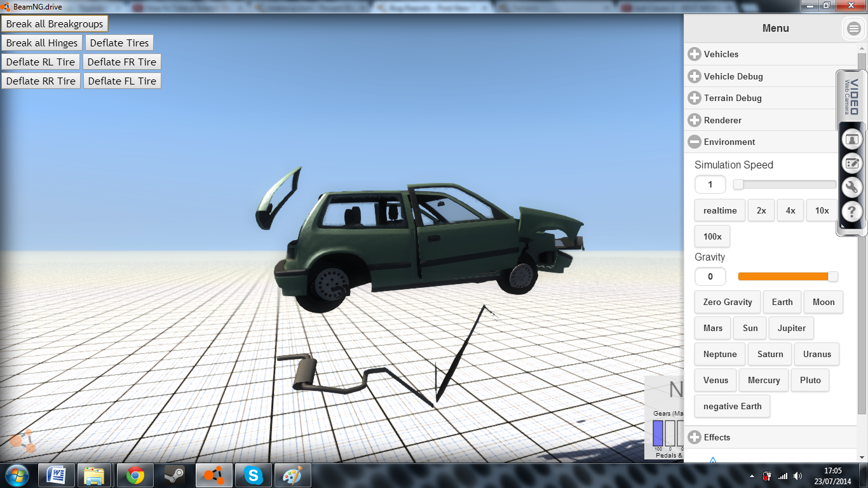Click Break all Hinges button
Image resolution: width=868 pixels, height=488 pixels.
click(42, 43)
